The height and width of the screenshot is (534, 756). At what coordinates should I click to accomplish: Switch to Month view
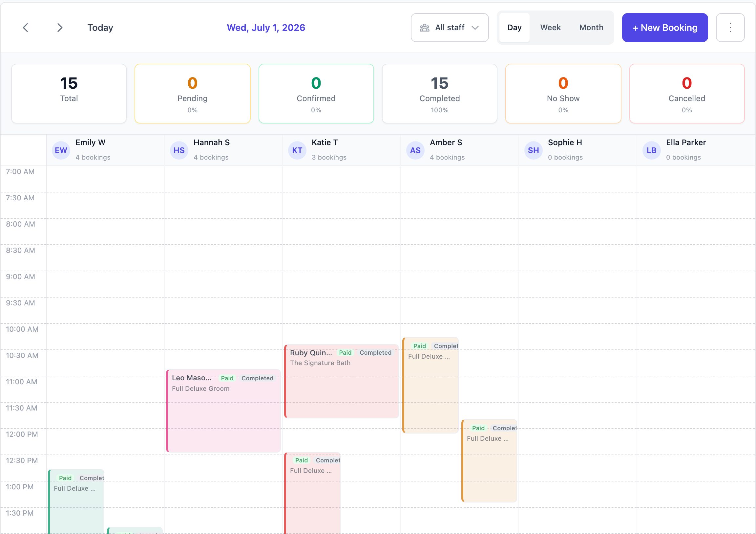click(x=591, y=28)
